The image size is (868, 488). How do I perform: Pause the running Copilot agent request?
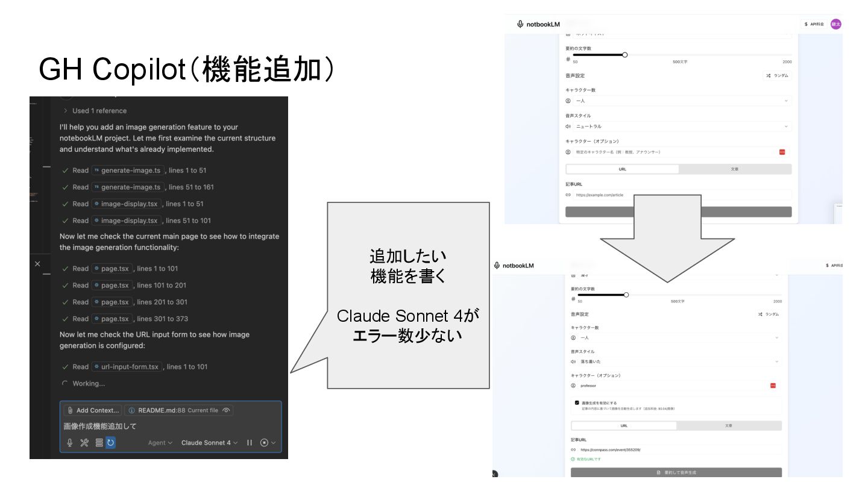click(250, 443)
